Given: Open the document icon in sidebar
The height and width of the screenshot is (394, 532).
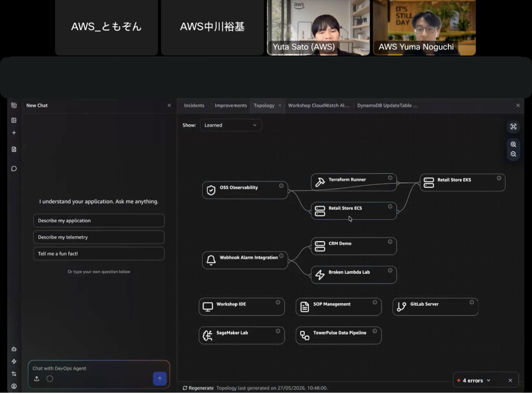Looking at the screenshot, I should (14, 149).
